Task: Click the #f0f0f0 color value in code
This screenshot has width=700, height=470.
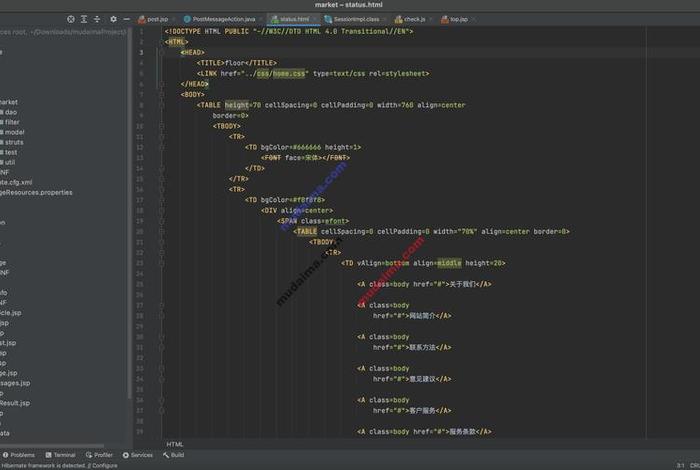Action: 307,200
